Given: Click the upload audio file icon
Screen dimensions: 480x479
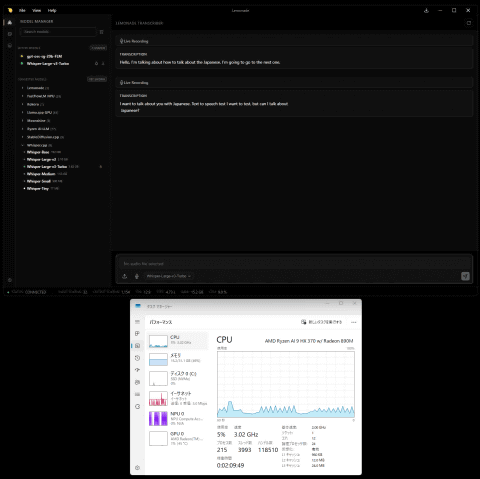Looking at the screenshot, I should pos(125,276).
